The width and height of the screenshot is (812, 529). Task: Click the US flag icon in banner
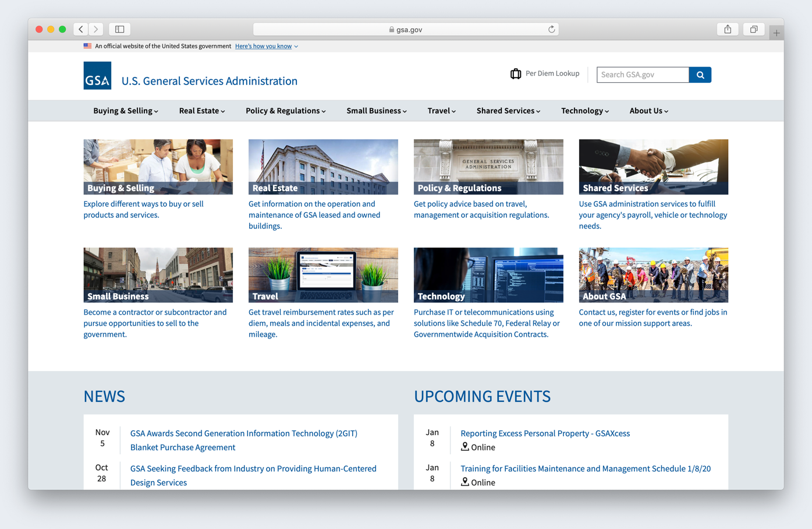(x=87, y=46)
